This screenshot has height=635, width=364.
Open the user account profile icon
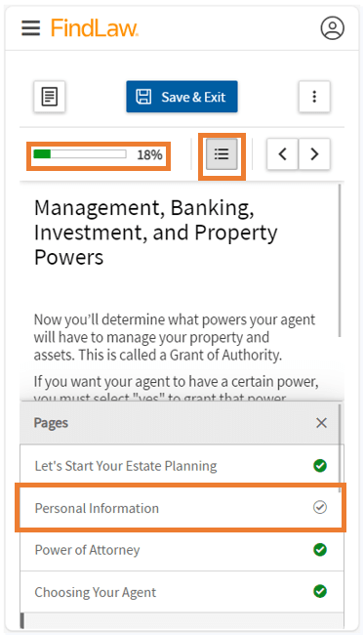[333, 28]
